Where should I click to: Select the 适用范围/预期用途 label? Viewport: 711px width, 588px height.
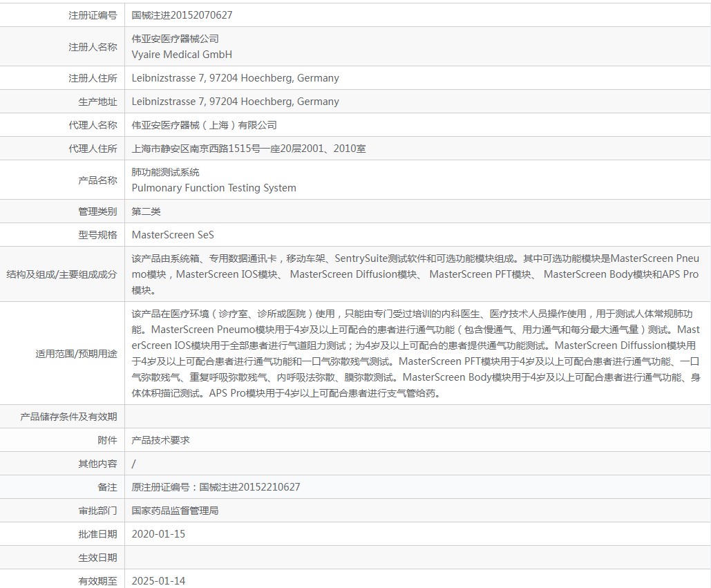[76, 353]
